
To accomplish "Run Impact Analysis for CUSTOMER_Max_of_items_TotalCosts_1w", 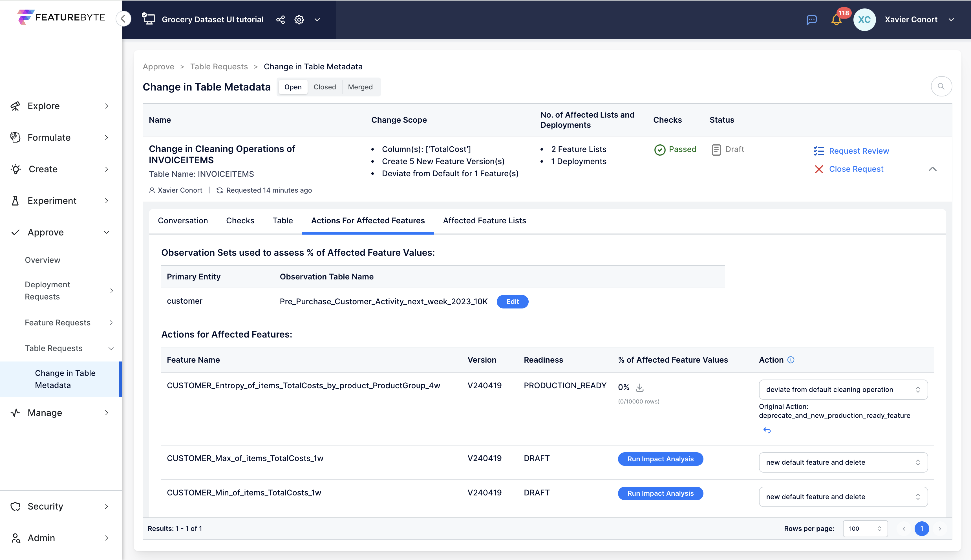I will (x=660, y=459).
